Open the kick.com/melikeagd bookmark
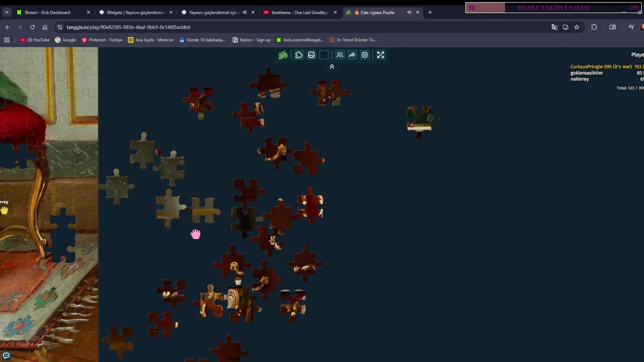 pos(300,40)
